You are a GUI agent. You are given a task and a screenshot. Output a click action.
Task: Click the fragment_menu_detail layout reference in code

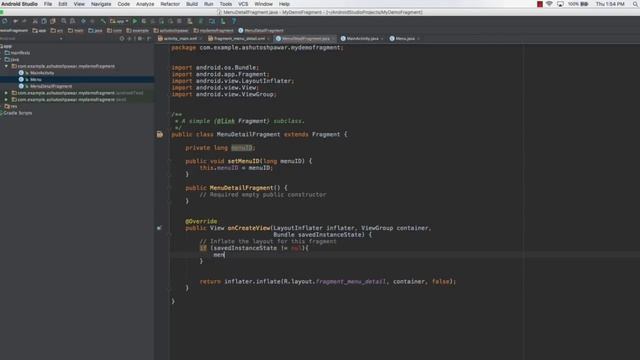[351, 282]
